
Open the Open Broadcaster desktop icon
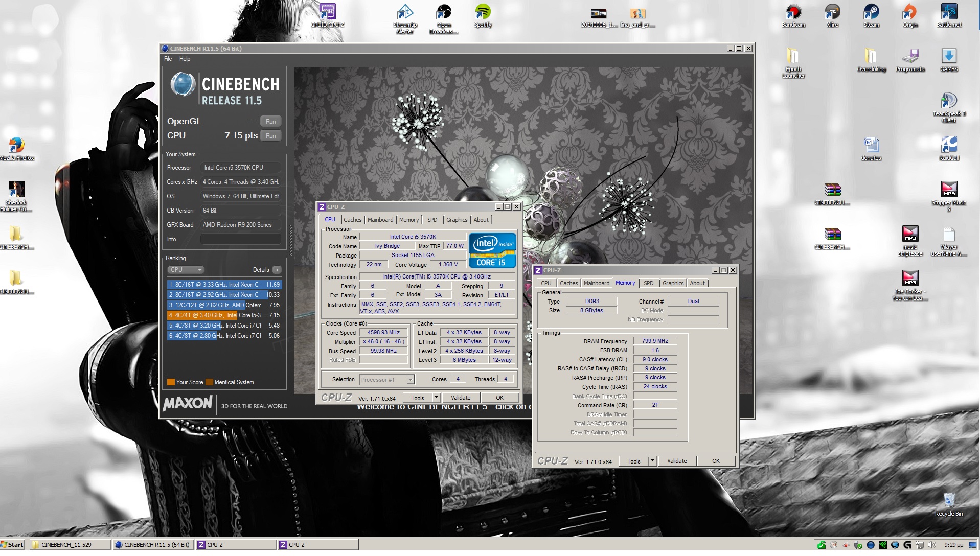click(x=444, y=19)
